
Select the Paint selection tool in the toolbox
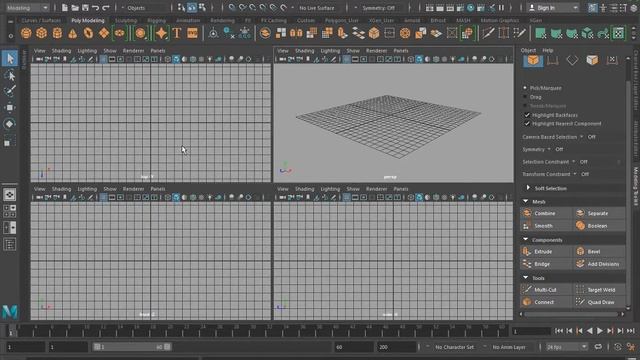click(x=10, y=91)
